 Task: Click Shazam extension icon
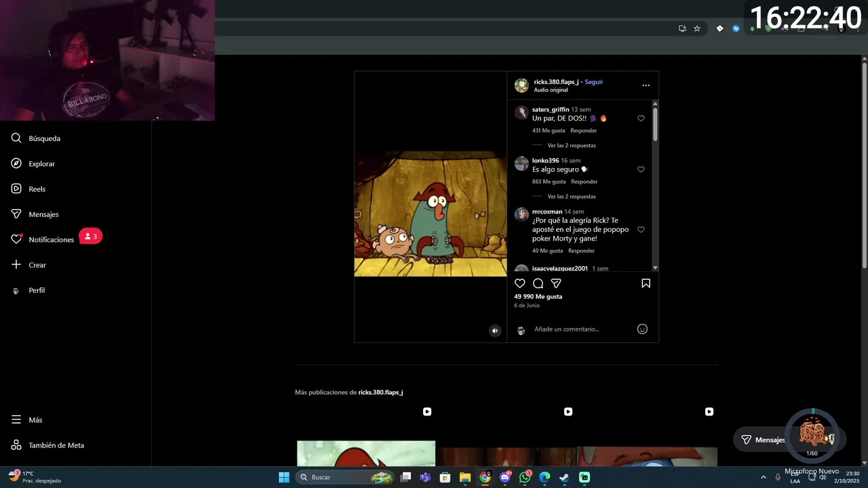pyautogui.click(x=736, y=28)
